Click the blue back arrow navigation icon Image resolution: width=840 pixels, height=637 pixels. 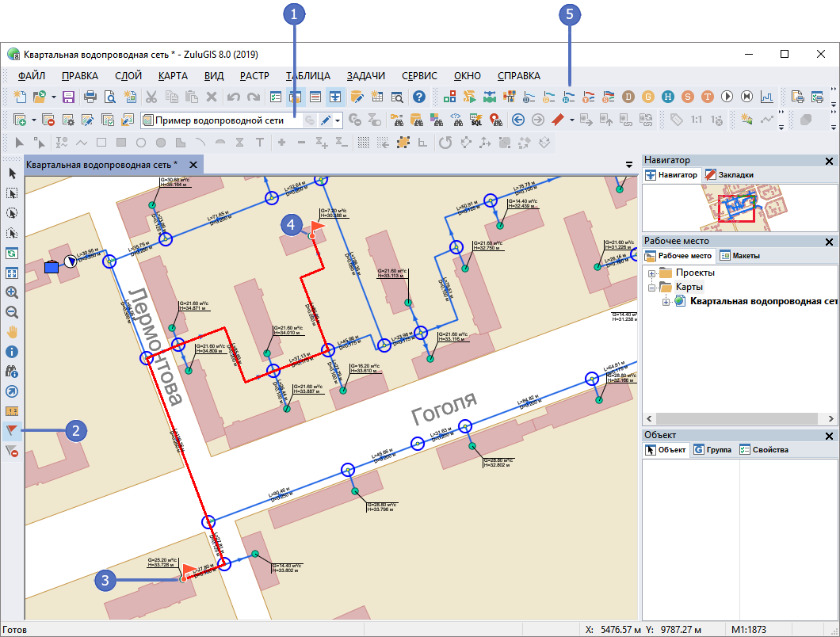[x=518, y=120]
